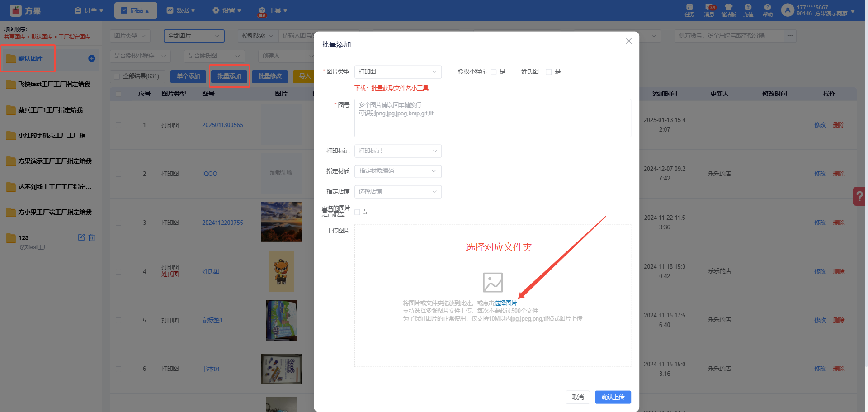Open the 订单 menu
Viewport: 868px width, 412px height.
[x=89, y=10]
